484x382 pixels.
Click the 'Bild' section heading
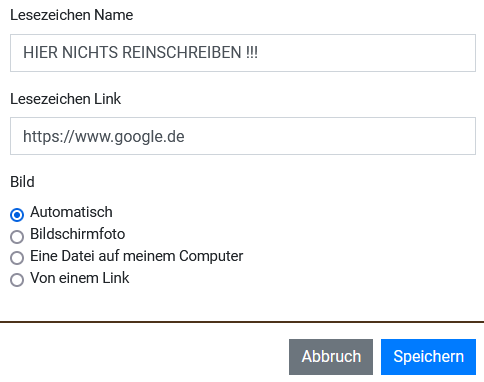[x=22, y=182]
